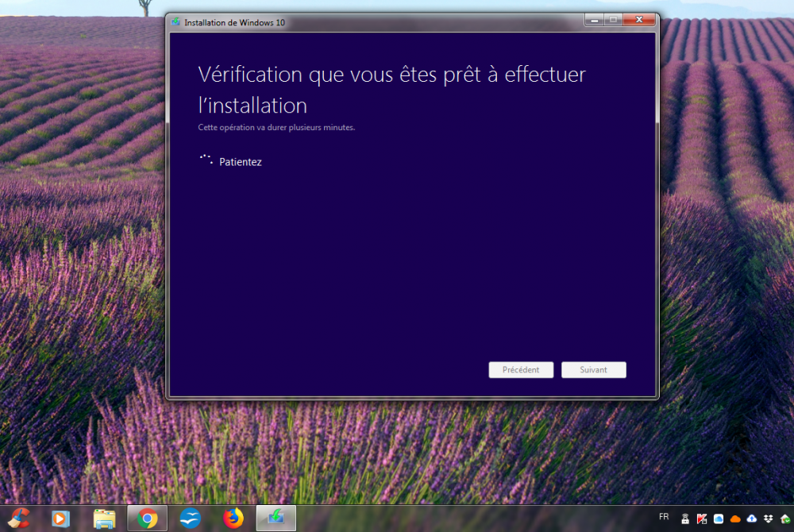
Task: Click the blue cloud upload tray icon
Action: [x=752, y=519]
